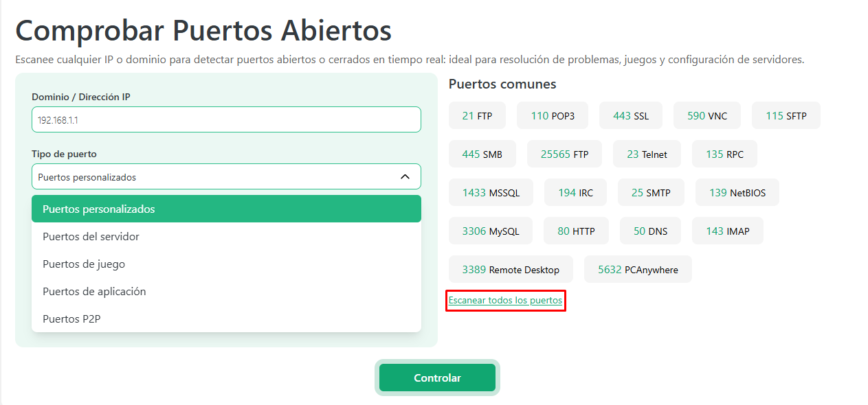Select the 3306 MySQL port chip
Screen dimensions: 868x405
pos(491,231)
